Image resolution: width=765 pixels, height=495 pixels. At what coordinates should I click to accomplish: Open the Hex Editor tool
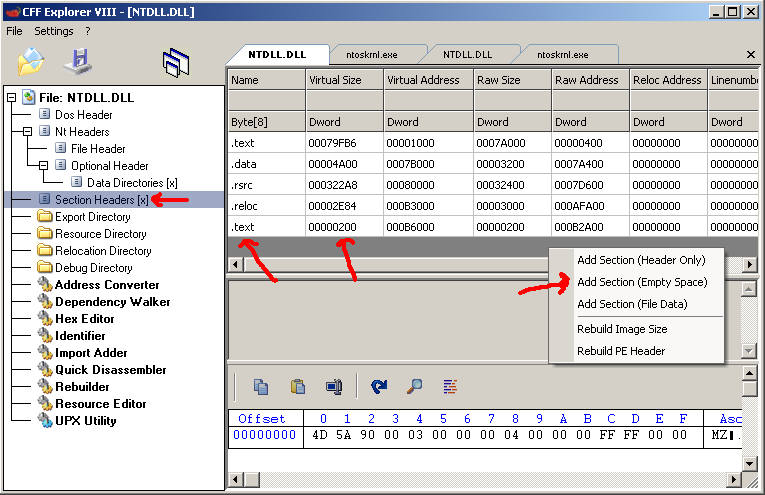pos(84,319)
